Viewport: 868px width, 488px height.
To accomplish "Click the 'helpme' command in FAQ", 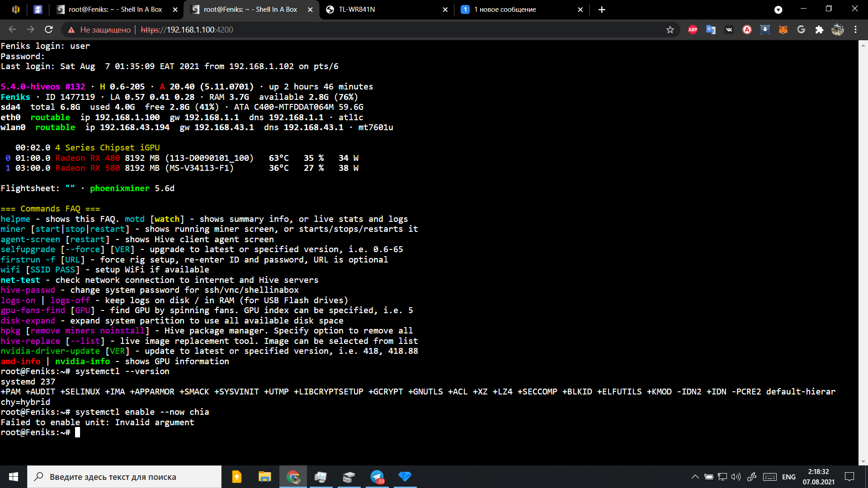I will [15, 219].
